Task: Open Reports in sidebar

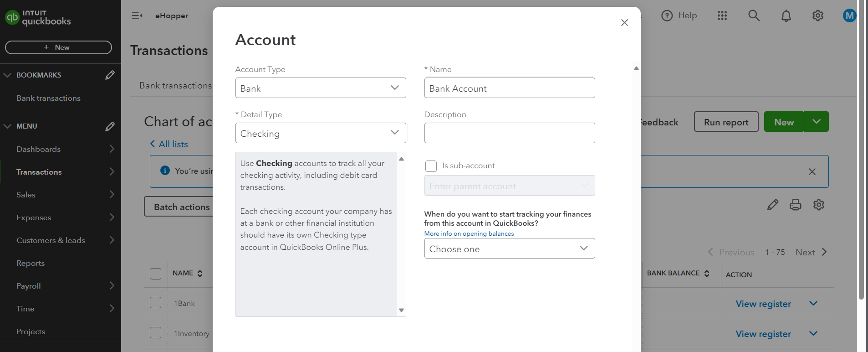Action: [31, 263]
